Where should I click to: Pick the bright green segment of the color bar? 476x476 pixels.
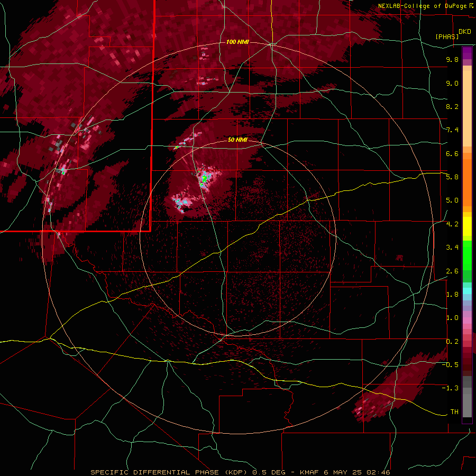click(467, 255)
